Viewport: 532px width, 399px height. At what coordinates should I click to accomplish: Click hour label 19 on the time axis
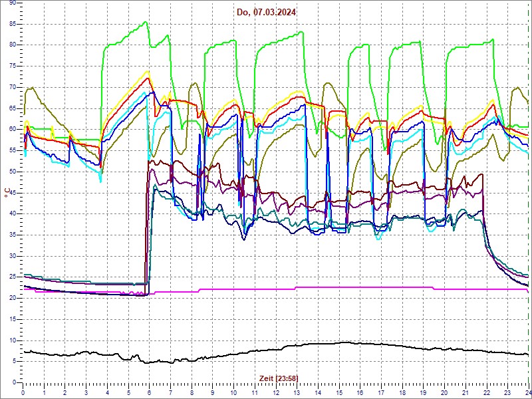click(424, 392)
